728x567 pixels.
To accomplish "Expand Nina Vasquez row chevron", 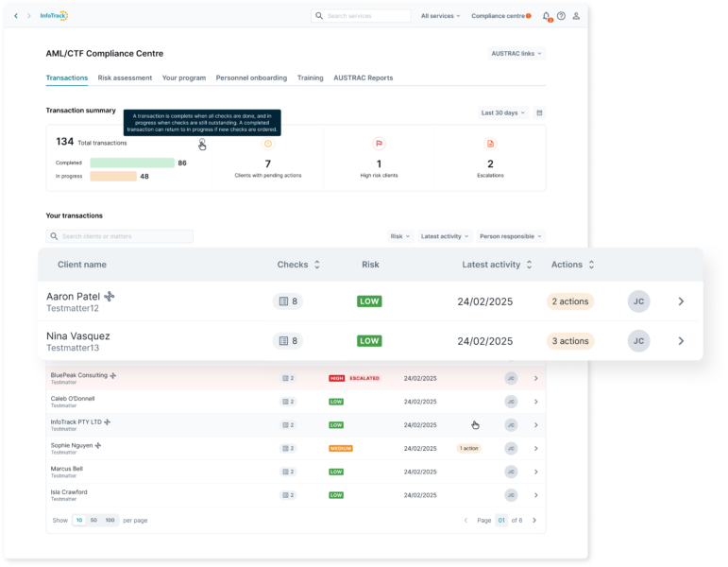I will tap(681, 341).
